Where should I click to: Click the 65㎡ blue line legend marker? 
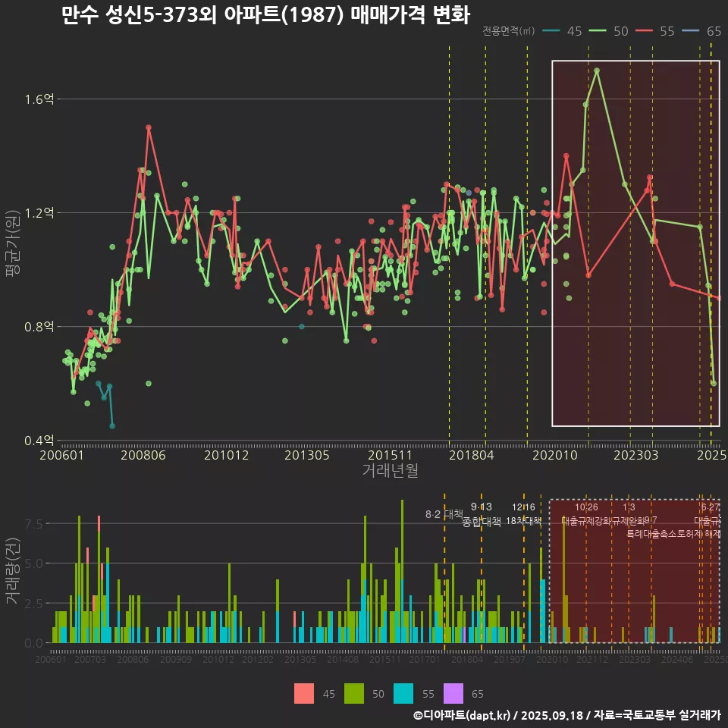point(692,31)
